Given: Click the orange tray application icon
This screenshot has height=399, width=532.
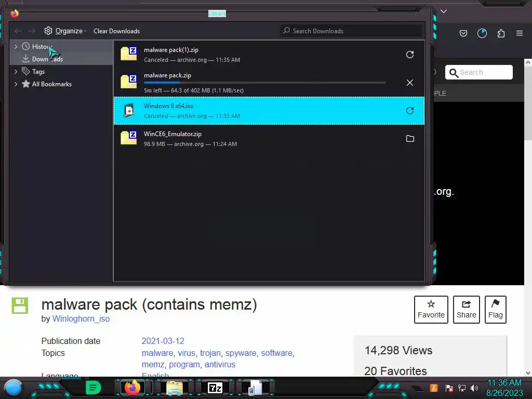Looking at the screenshot, I should 434,388.
